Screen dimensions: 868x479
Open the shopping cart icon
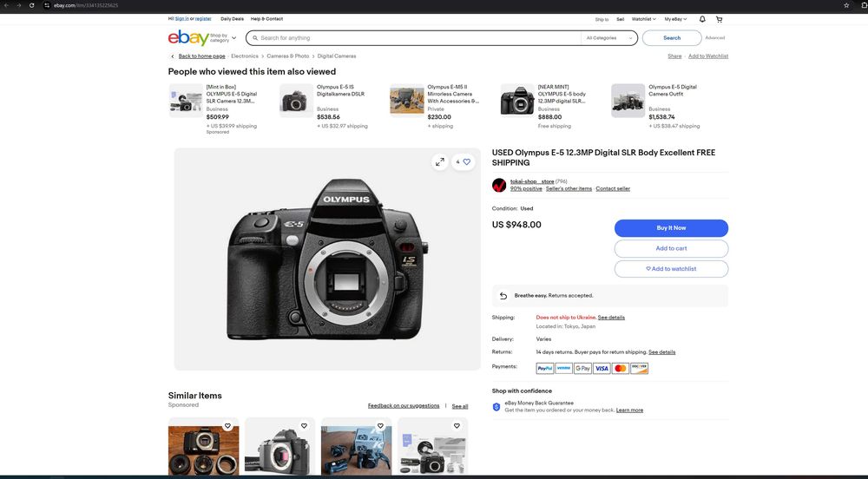coord(719,19)
